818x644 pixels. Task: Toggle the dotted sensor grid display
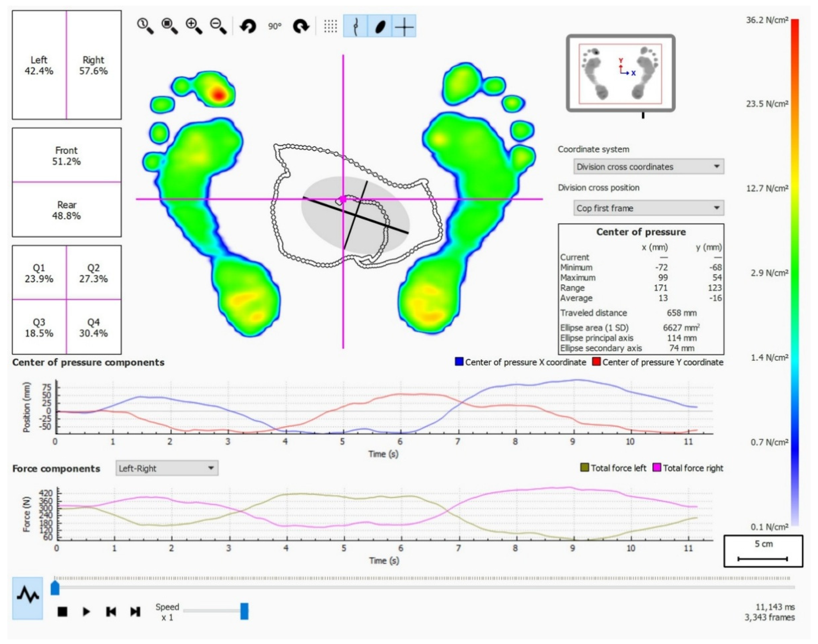tap(330, 26)
